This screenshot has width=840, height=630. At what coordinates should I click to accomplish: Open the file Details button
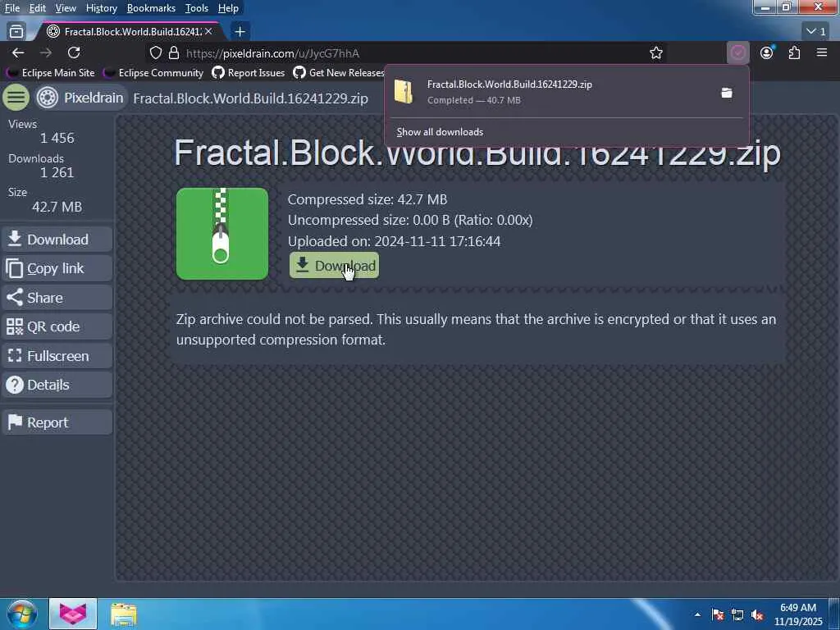(x=57, y=385)
